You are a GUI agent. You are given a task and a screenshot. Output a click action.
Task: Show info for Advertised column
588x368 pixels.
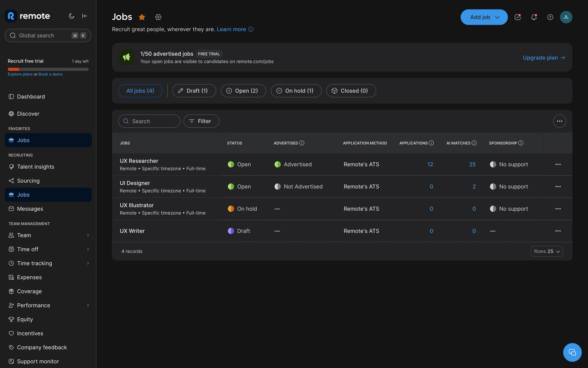tap(302, 143)
